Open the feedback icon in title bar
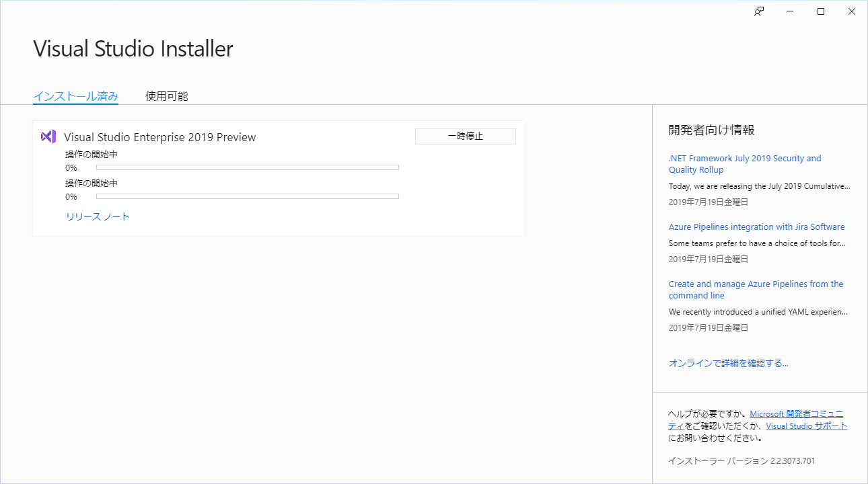868x484 pixels. click(759, 11)
